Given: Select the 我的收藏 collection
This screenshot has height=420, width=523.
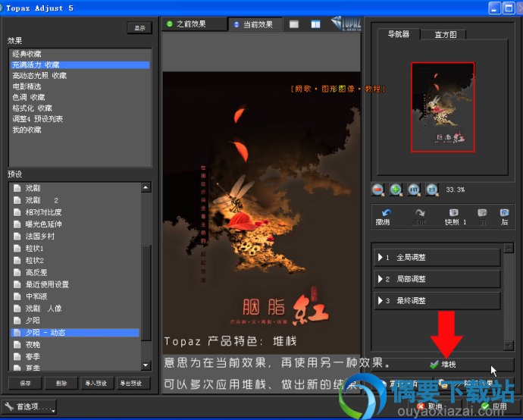Looking at the screenshot, I should coord(80,130).
